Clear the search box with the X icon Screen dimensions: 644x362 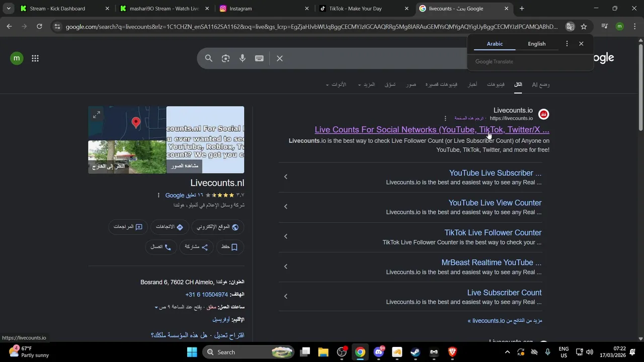[280, 58]
